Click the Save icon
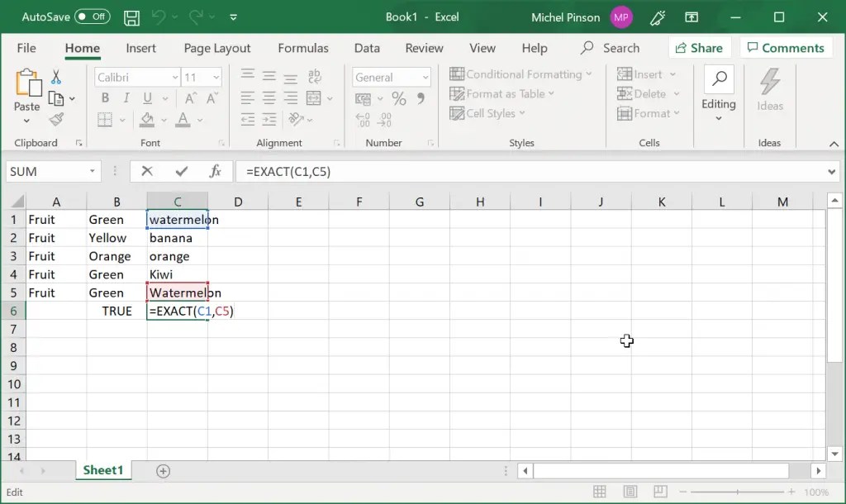The width and height of the screenshot is (846, 504). pos(131,17)
